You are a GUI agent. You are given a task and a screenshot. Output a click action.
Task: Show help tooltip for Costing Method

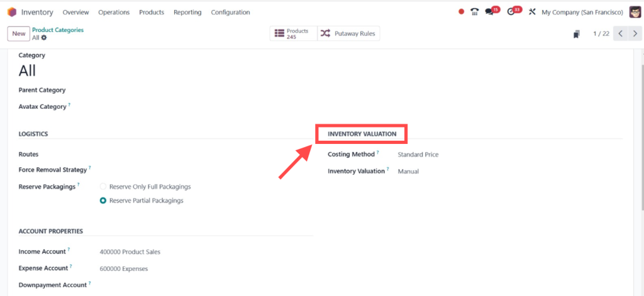377,152
